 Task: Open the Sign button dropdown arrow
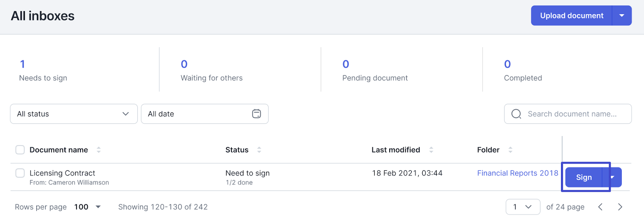[613, 177]
